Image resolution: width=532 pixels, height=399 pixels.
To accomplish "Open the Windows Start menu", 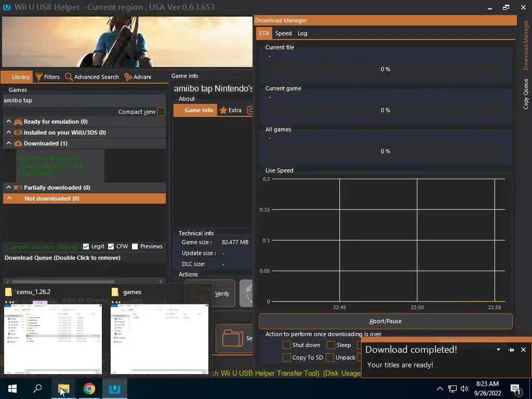I will [12, 389].
